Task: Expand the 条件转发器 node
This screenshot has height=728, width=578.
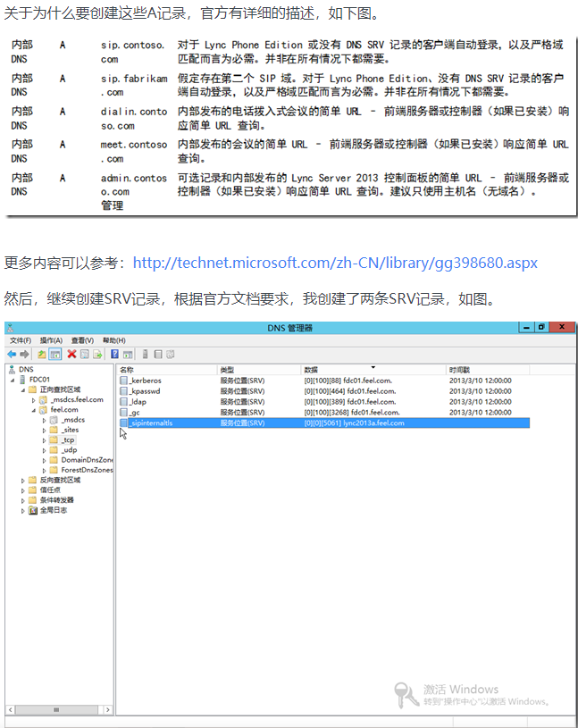Action: (x=22, y=500)
